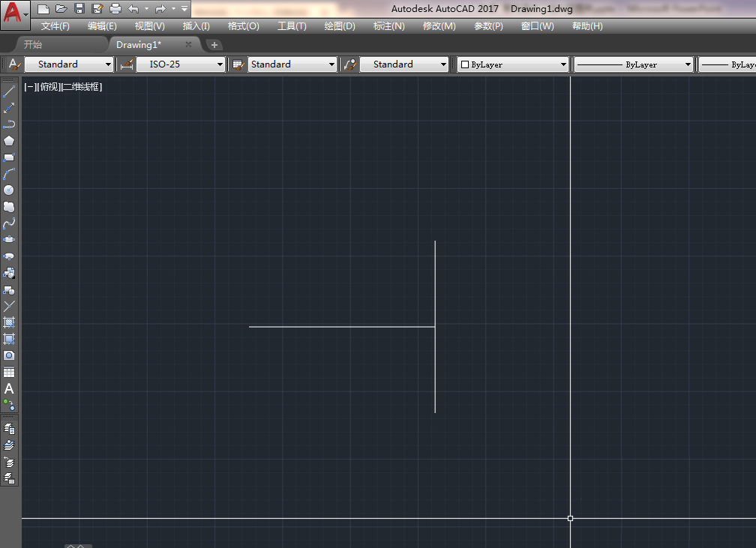Click the Redo arrow

pos(160,9)
